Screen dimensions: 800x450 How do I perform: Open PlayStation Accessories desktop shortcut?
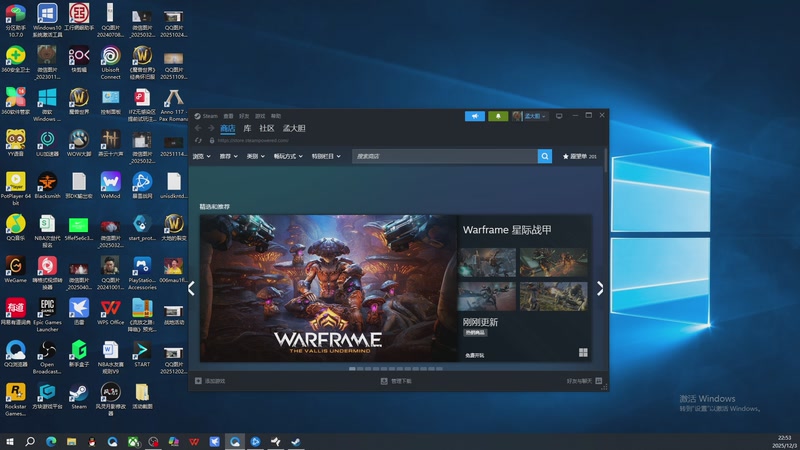click(x=142, y=273)
